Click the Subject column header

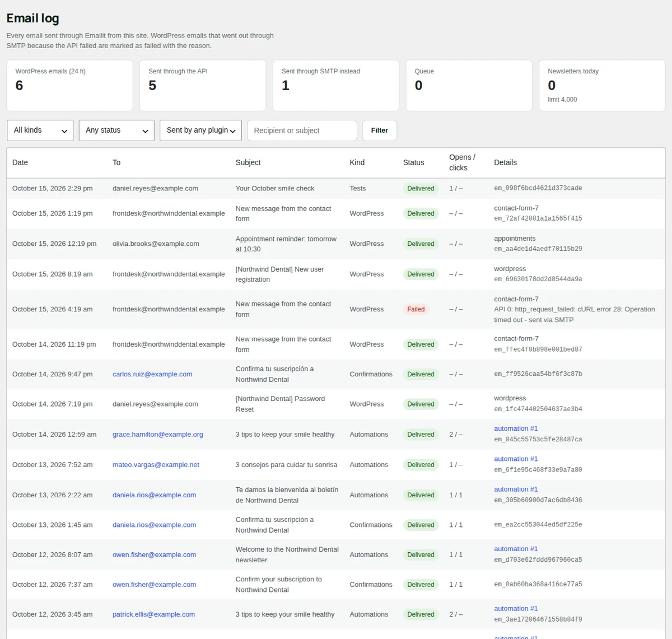248,162
